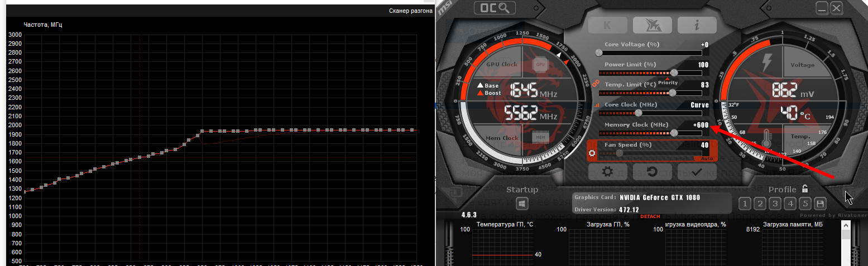Image resolution: width=868 pixels, height=266 pixels.
Task: Toggle Apply at Windows Startup icon
Action: click(x=522, y=204)
